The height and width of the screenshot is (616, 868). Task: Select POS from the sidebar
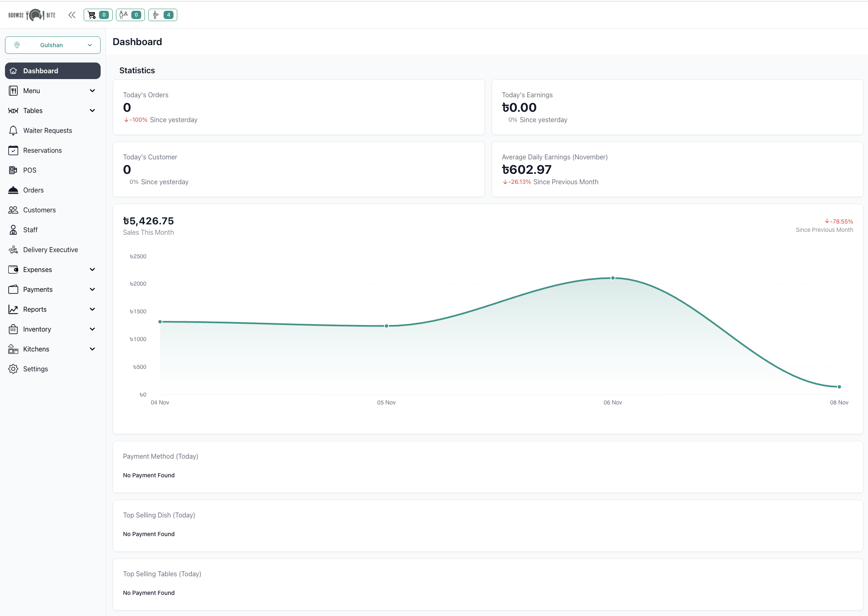[30, 170]
